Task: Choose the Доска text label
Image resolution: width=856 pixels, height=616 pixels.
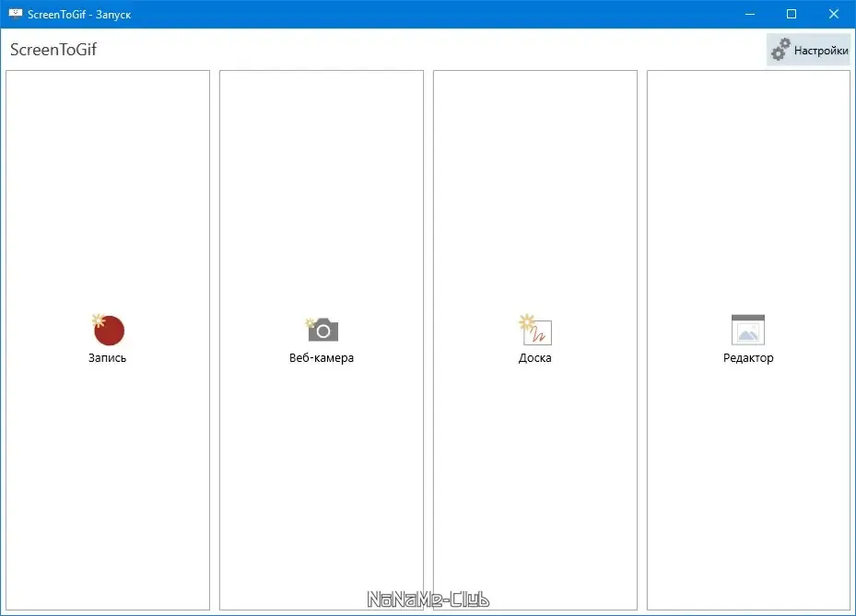Action: point(535,358)
